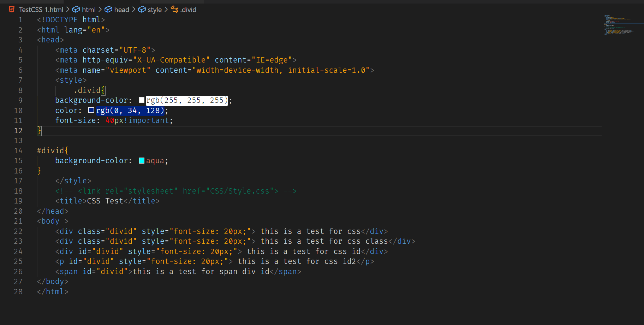Click the background-color property on line 9

tap(91, 100)
